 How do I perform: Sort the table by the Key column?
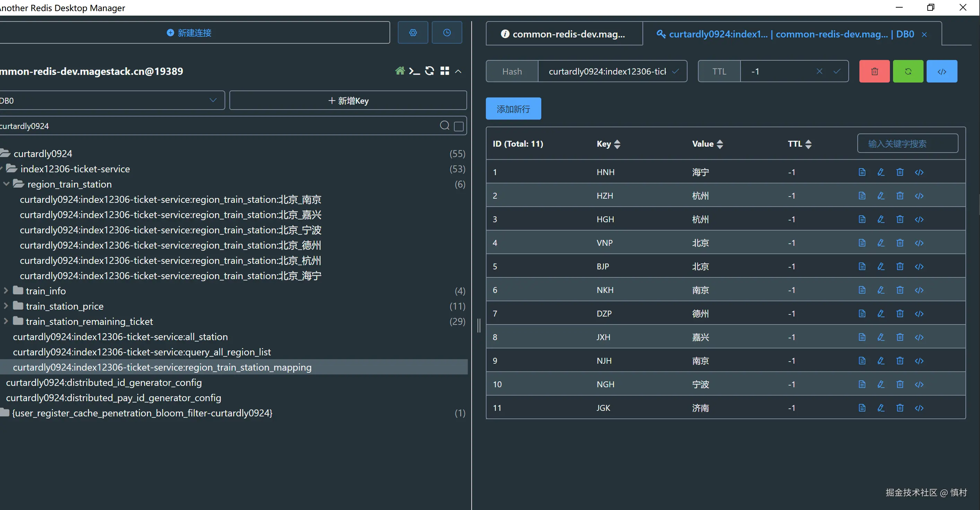tap(617, 144)
